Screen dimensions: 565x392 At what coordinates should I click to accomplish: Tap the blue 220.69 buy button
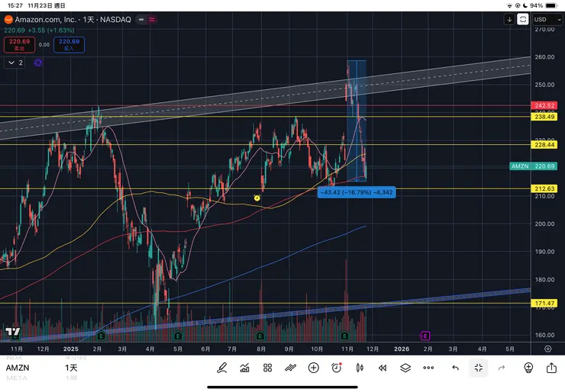[x=69, y=45]
